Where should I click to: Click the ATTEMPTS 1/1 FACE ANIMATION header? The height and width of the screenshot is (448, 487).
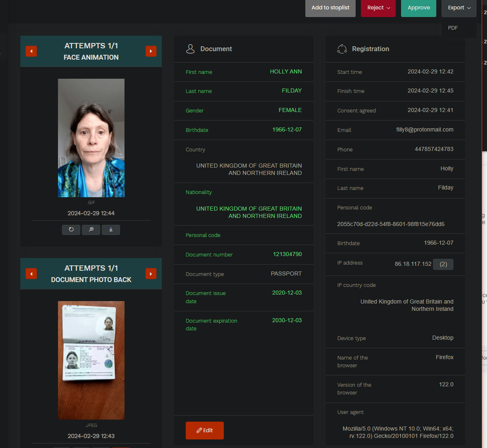point(91,51)
